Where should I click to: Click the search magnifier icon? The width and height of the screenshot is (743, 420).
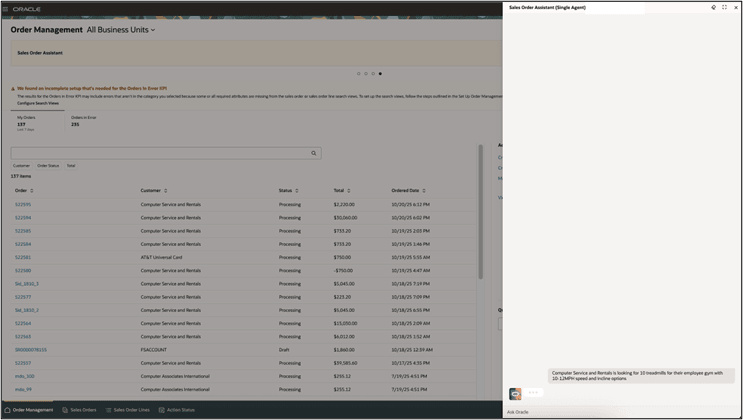[314, 153]
